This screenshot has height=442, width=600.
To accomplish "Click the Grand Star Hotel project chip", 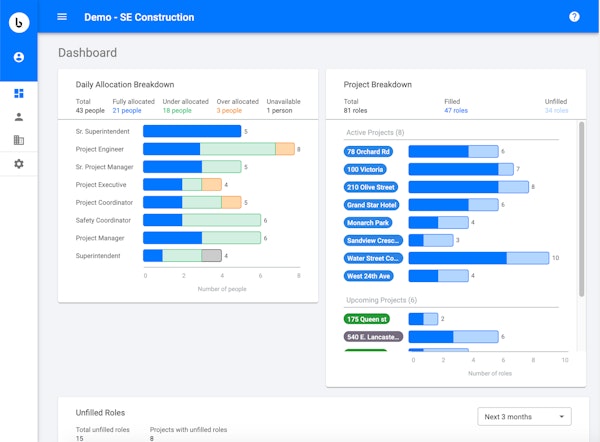I will [372, 205].
